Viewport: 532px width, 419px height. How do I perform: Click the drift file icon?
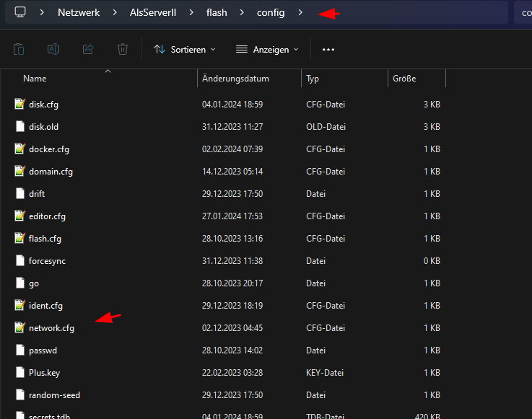click(x=20, y=193)
